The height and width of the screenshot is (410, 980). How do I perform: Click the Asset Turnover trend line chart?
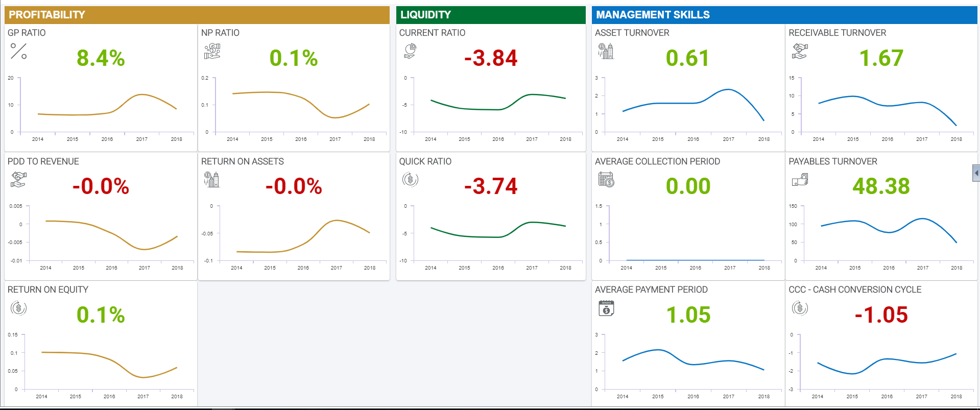[x=693, y=105]
